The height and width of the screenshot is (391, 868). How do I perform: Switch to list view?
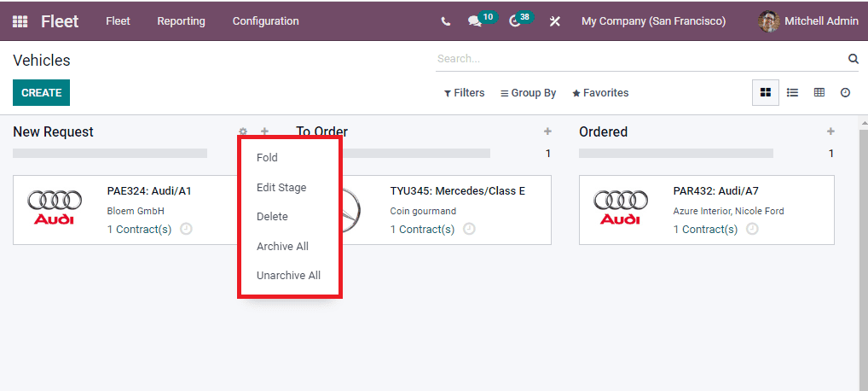[792, 92]
